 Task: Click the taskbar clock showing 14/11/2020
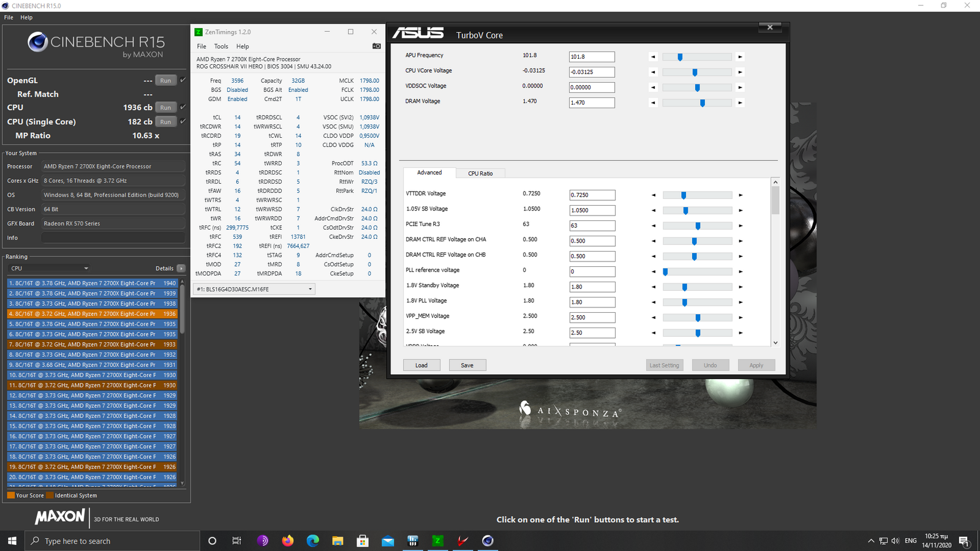pyautogui.click(x=936, y=541)
